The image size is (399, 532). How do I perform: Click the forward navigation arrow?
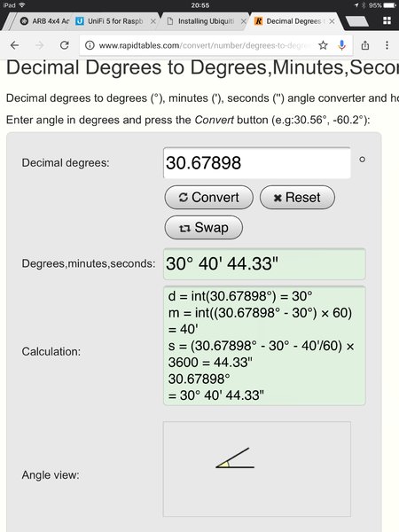pos(40,45)
